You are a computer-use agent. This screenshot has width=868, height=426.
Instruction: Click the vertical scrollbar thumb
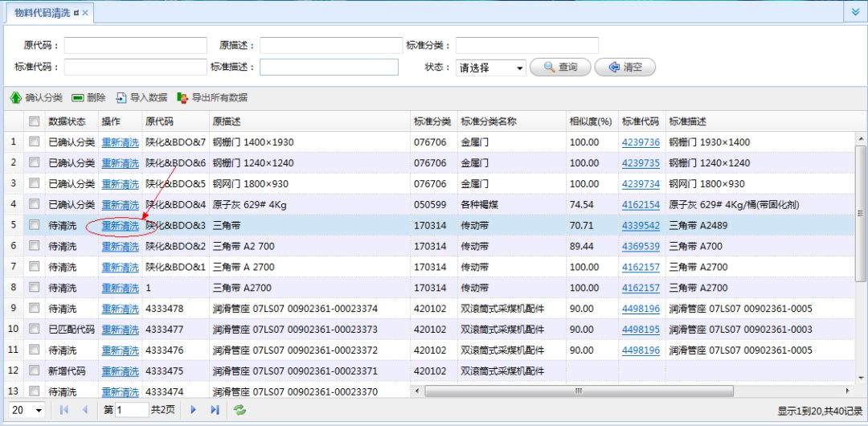click(x=860, y=213)
